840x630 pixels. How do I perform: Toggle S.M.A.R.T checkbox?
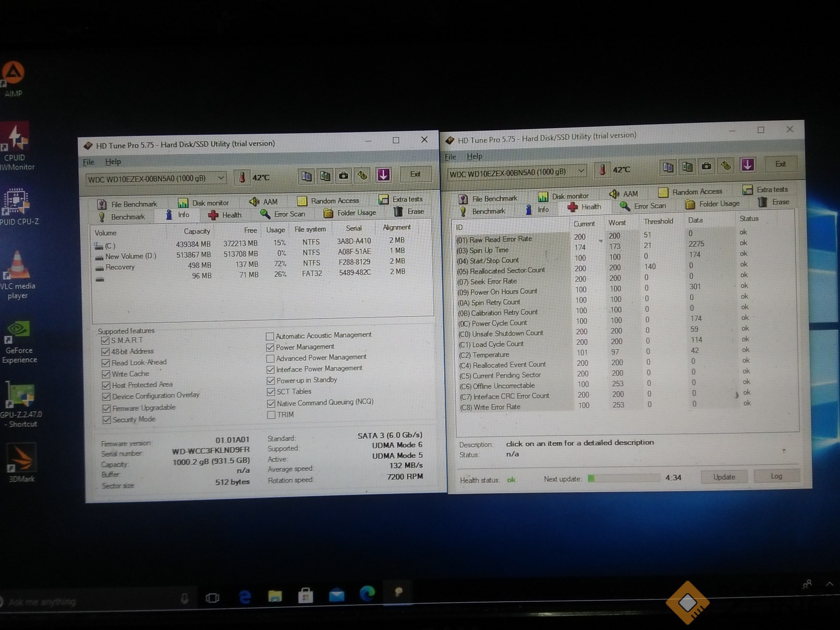click(106, 341)
